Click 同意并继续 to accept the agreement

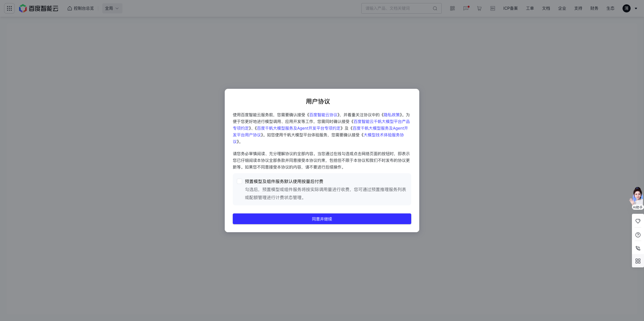click(x=322, y=219)
